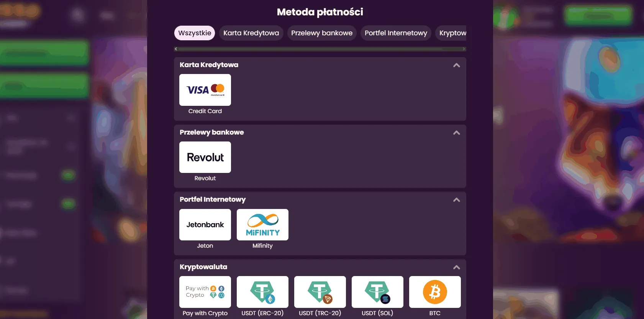
Task: Pick the BTC Bitcoin payment icon
Action: pos(435,292)
